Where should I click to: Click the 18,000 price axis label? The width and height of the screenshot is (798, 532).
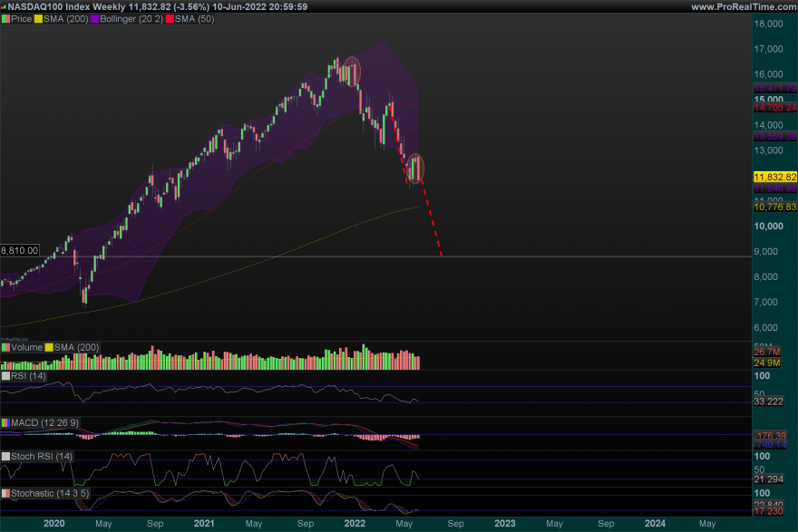tap(768, 24)
